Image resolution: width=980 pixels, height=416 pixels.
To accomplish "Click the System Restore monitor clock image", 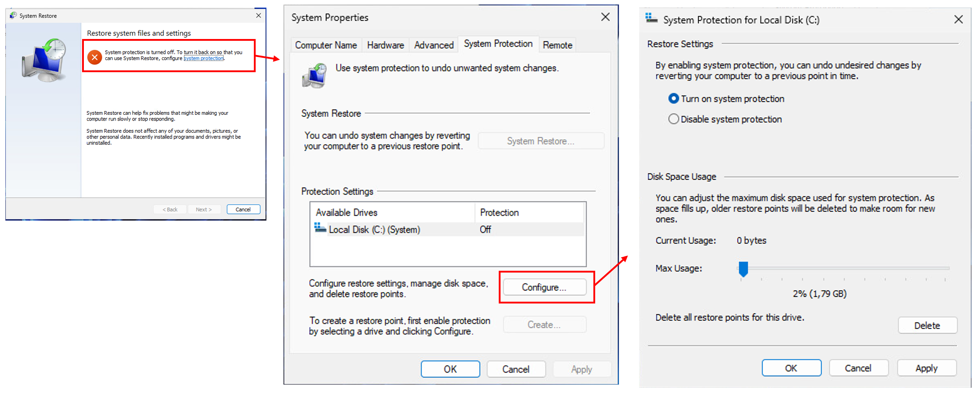I will coord(45,60).
